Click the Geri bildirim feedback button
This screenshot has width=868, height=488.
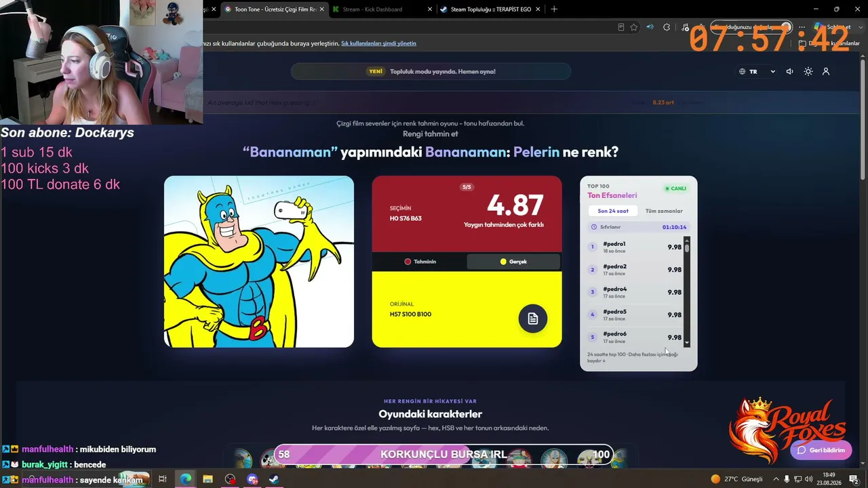[x=821, y=450]
